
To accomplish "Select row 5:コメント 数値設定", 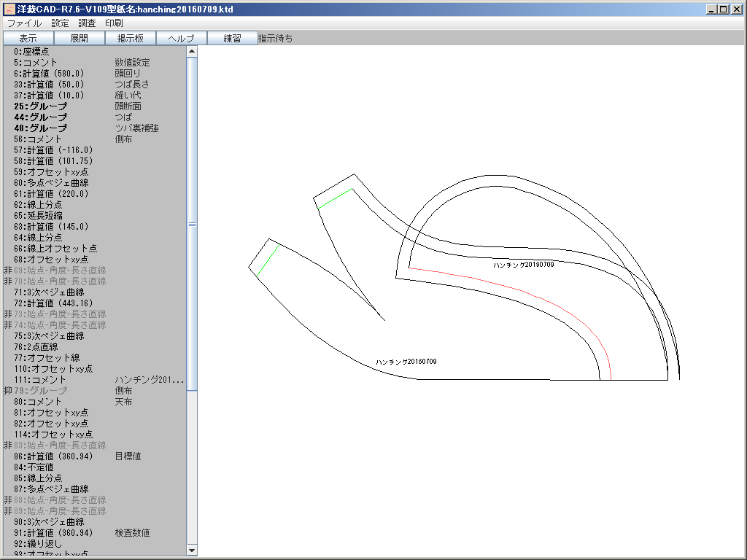I will click(95, 63).
